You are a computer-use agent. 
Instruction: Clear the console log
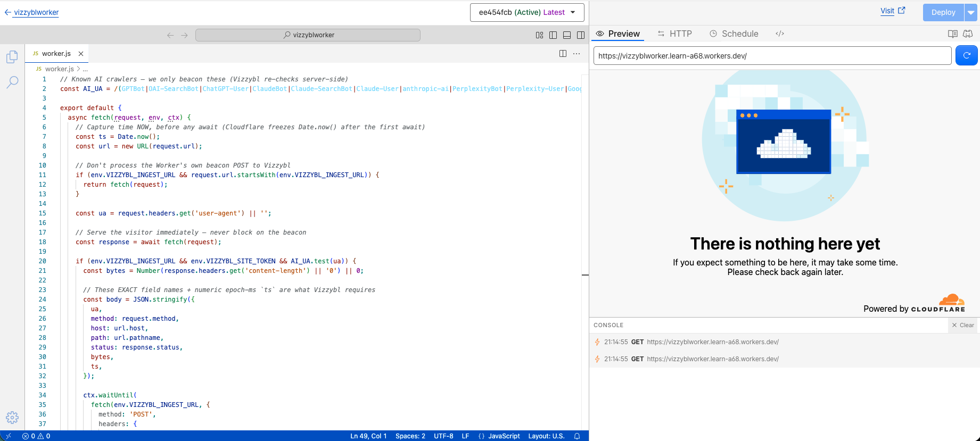(963, 325)
